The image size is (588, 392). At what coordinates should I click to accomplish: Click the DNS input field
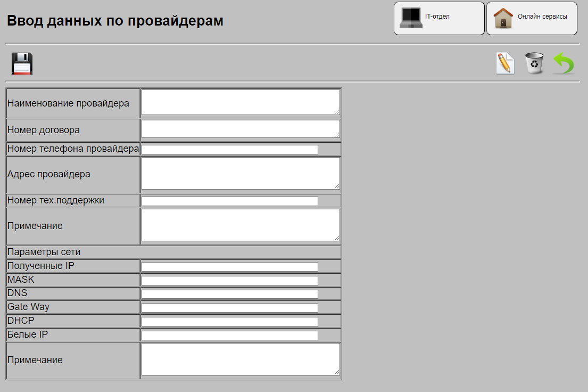(x=229, y=293)
